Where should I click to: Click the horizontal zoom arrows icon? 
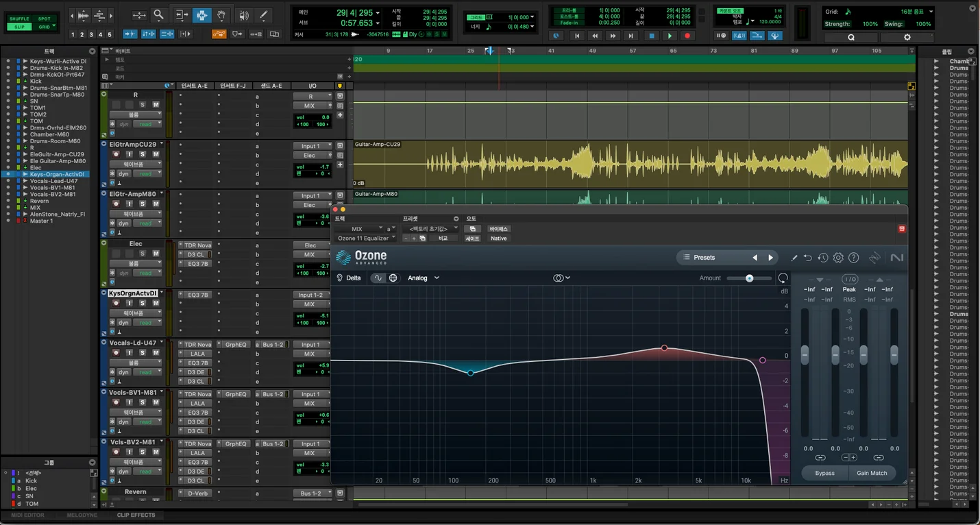[139, 15]
